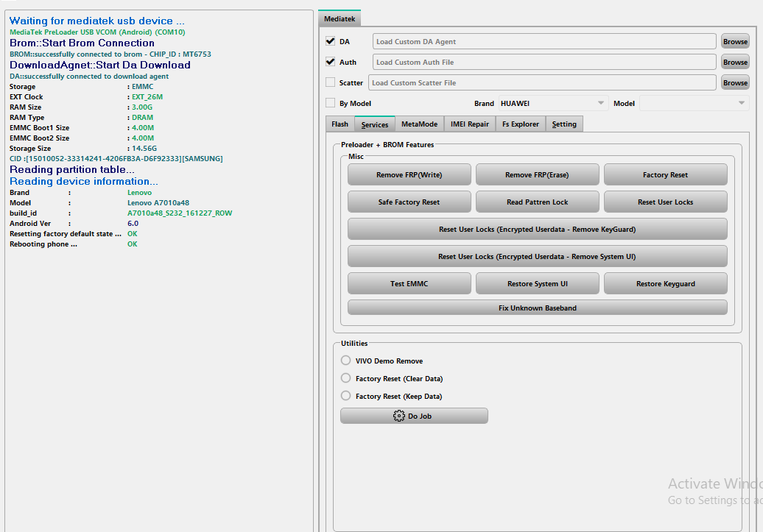Click the CHIP_ID : MT6753 log line
Viewport: 763px width, 532px height.
click(x=110, y=54)
